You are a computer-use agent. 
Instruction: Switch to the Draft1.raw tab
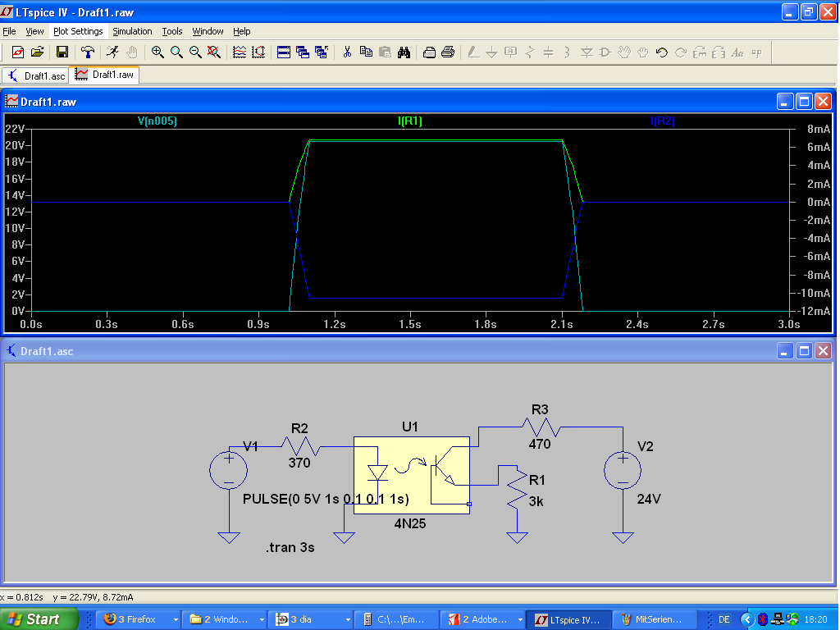(x=104, y=75)
